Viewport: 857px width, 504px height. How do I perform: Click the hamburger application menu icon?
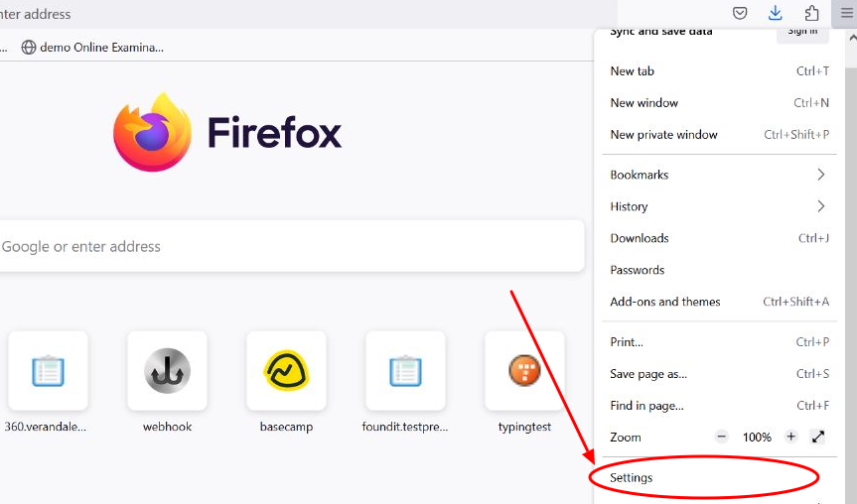point(846,13)
